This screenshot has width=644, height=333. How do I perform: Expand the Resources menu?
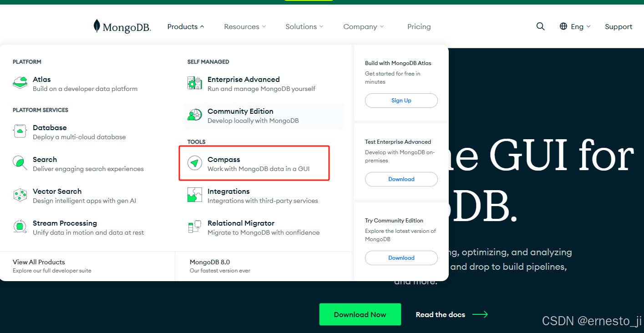[x=245, y=26]
